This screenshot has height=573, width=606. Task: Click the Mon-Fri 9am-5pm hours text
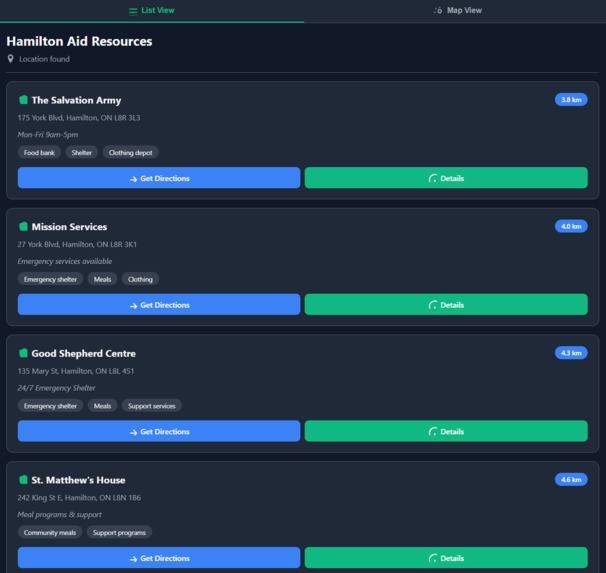[x=48, y=135]
